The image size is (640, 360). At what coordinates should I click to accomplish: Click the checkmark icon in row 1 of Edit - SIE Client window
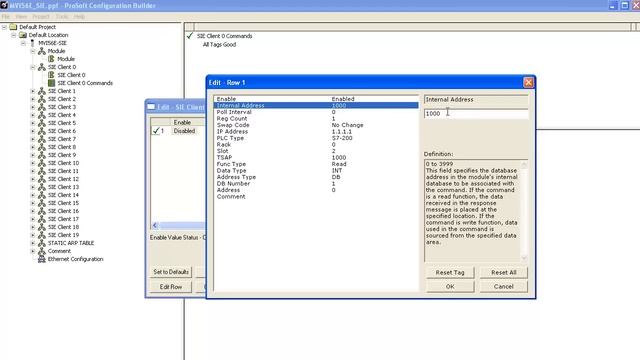(156, 131)
